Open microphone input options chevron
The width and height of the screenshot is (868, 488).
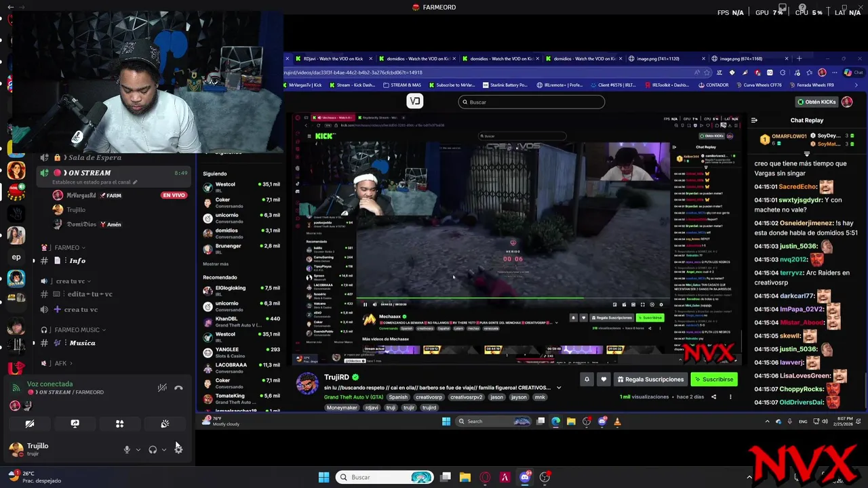tap(138, 449)
